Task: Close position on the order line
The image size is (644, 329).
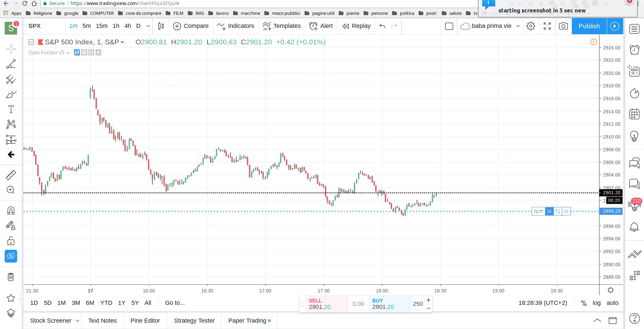Action: (x=566, y=211)
